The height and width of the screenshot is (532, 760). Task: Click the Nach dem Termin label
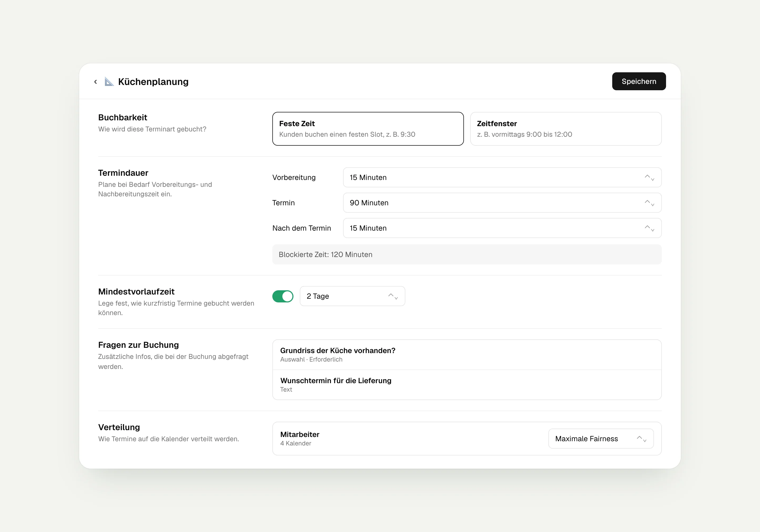pos(302,228)
